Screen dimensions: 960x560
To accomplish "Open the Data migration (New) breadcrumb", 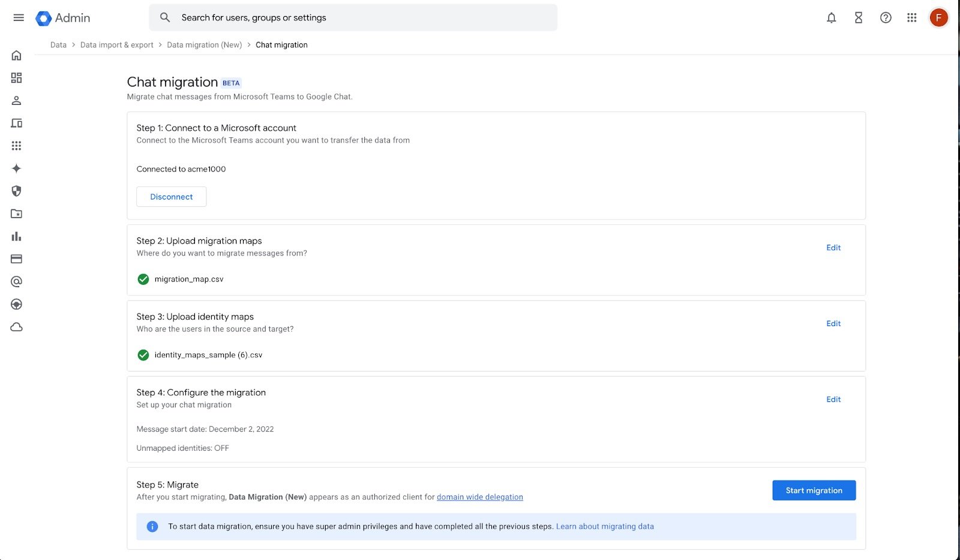I will point(204,44).
